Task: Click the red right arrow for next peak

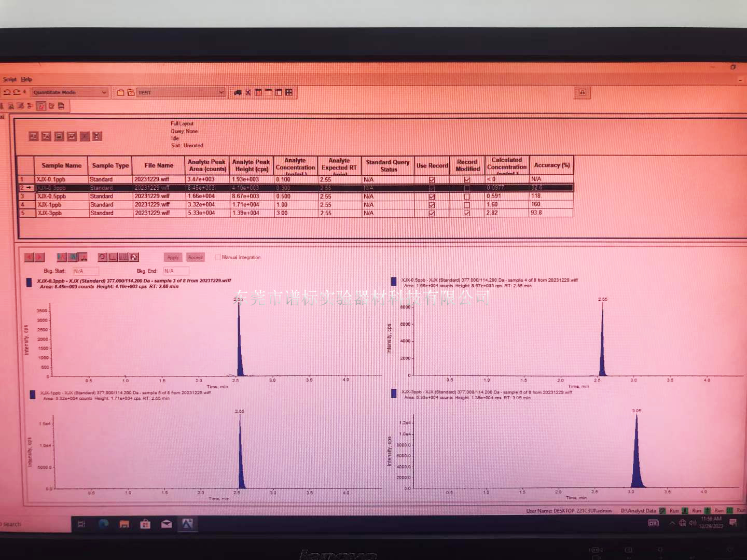Action: pos(40,257)
